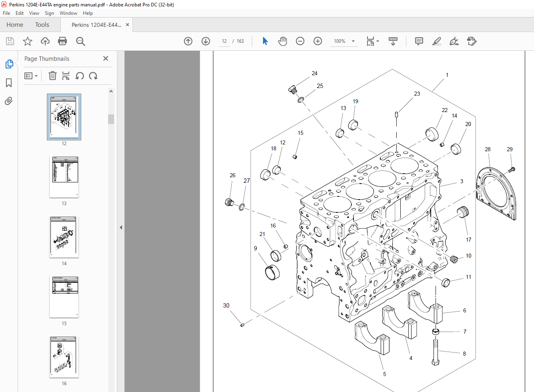The height and width of the screenshot is (392, 534).
Task: Click the print pages thumbnail icon
Action: coord(66,76)
